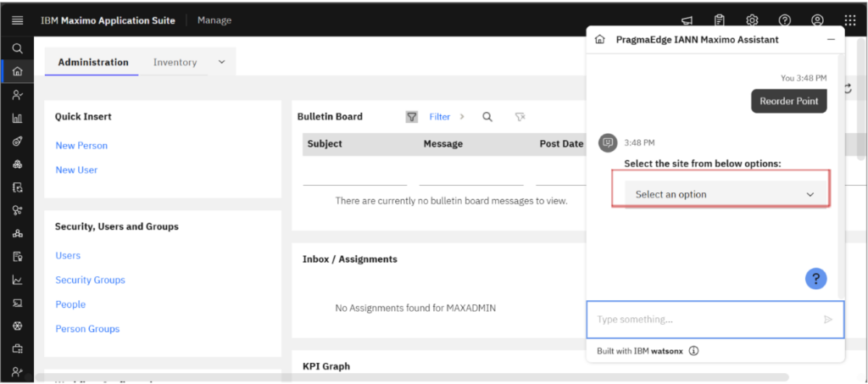Click the megaphone announcements icon
Screen dimensions: 868x384
687,20
